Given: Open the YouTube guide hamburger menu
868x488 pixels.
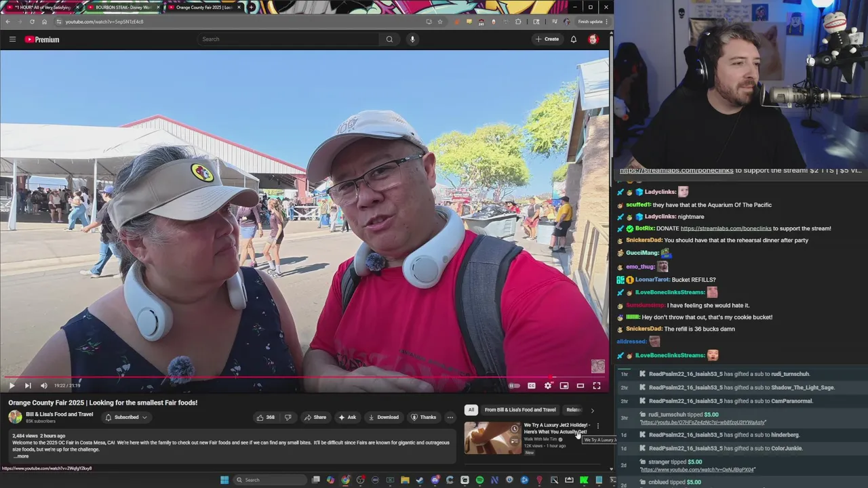Looking at the screenshot, I should click(12, 39).
